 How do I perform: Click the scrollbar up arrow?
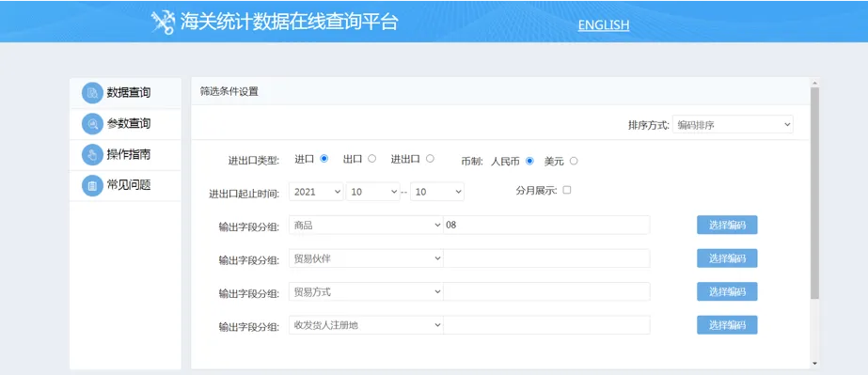pyautogui.click(x=814, y=83)
